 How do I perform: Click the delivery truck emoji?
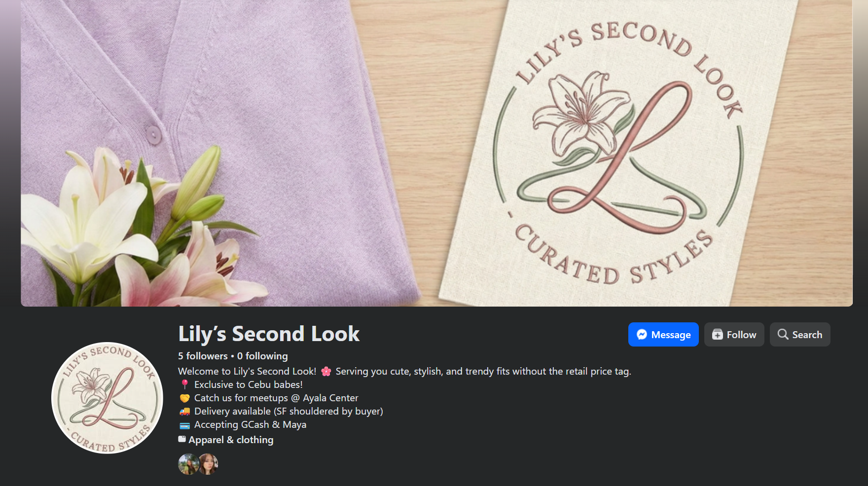184,411
